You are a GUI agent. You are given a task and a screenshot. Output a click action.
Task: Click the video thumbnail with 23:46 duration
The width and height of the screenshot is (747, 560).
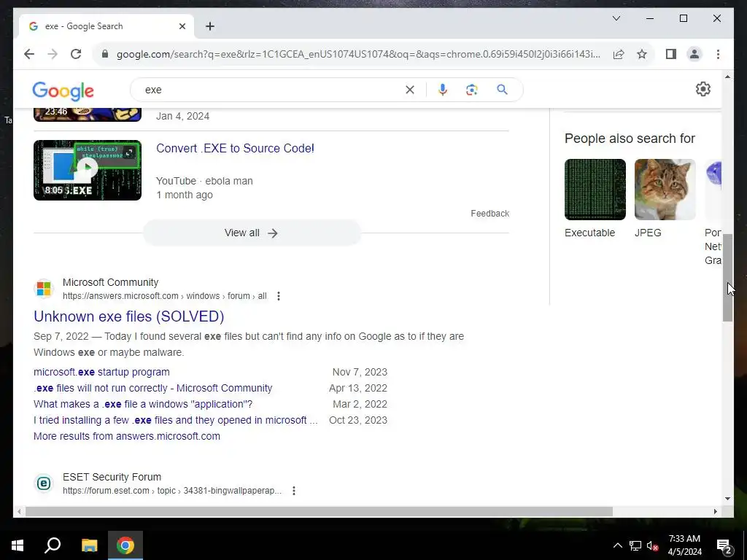coord(88,114)
